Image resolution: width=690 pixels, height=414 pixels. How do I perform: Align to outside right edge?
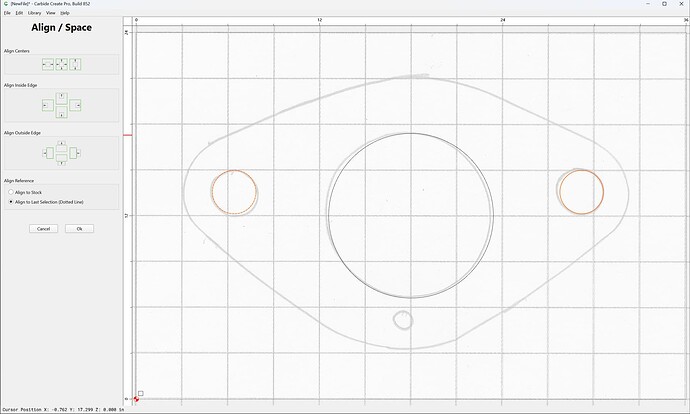point(75,153)
